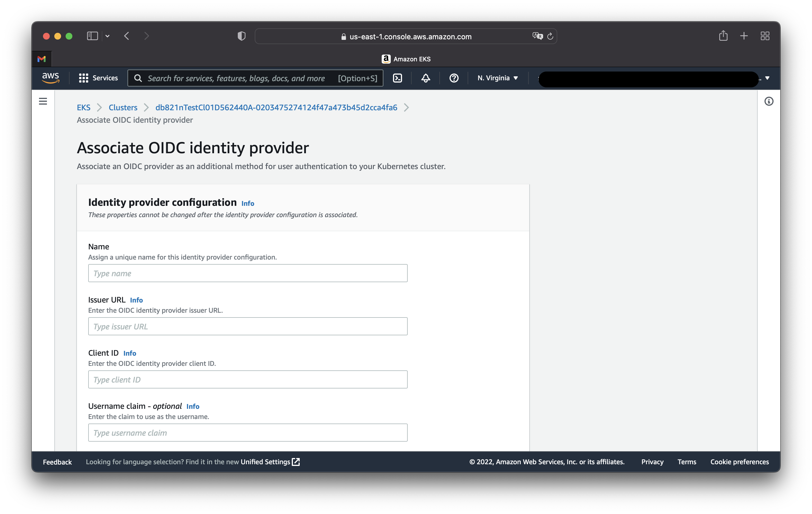Open the help question mark menu

click(454, 78)
